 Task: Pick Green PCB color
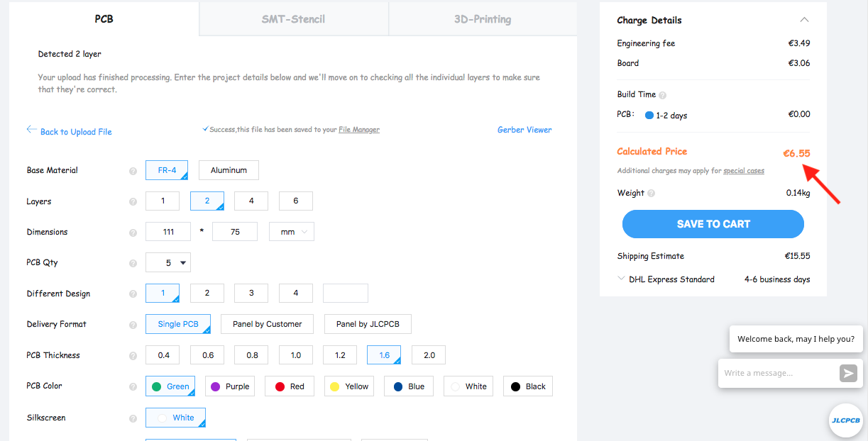tap(171, 386)
